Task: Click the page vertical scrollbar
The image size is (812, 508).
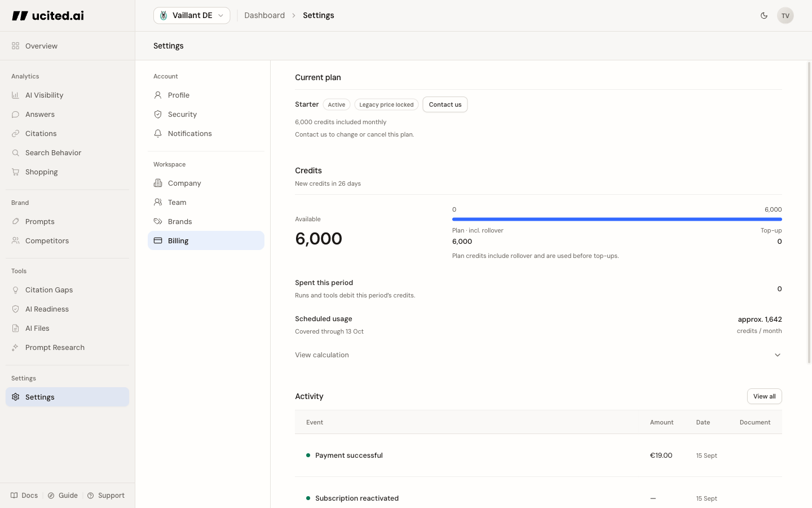Action: coord(809,213)
